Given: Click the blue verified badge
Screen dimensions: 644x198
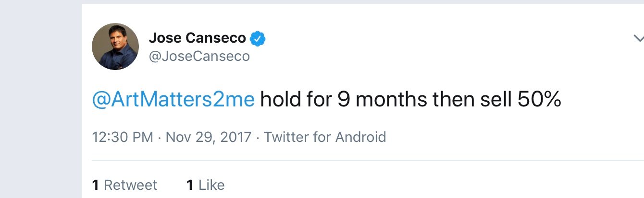Looking at the screenshot, I should (x=258, y=38).
